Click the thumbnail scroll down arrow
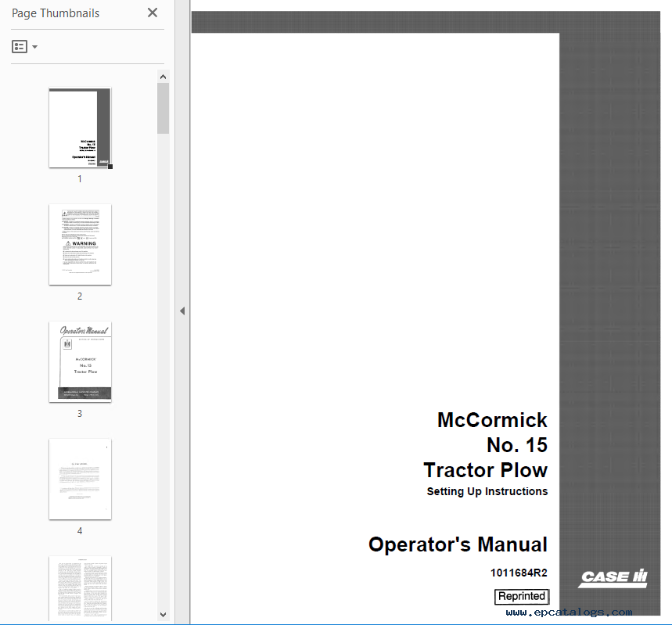 163,614
